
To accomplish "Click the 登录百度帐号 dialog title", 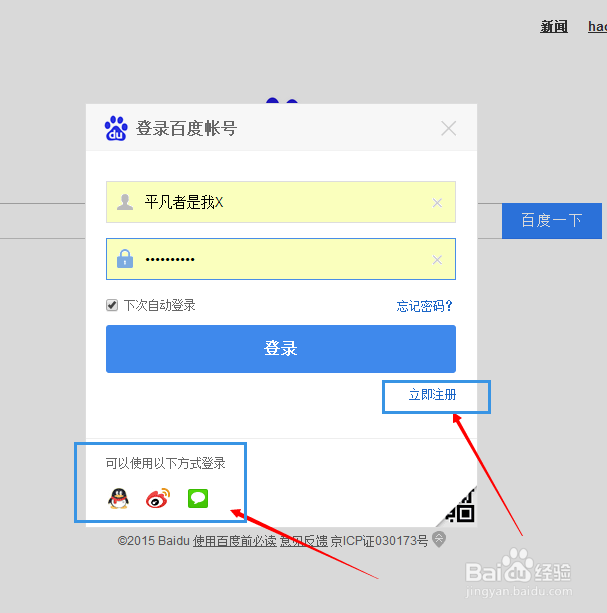I will [x=186, y=128].
